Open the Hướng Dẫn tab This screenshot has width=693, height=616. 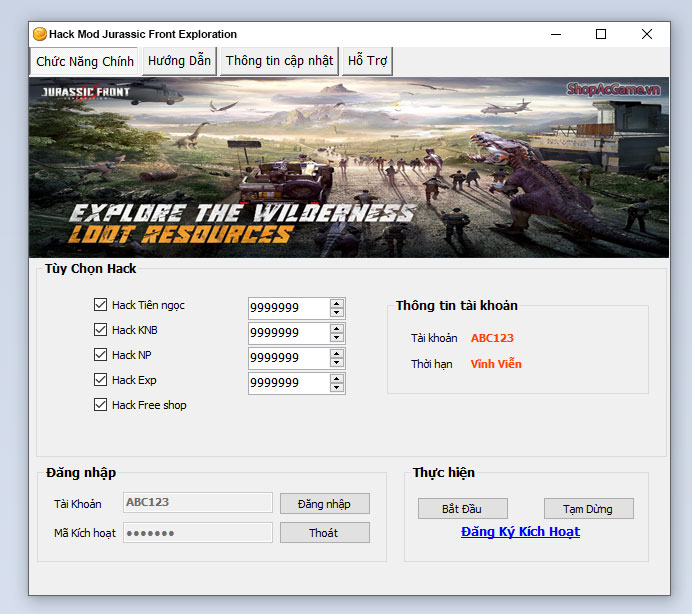click(x=179, y=61)
